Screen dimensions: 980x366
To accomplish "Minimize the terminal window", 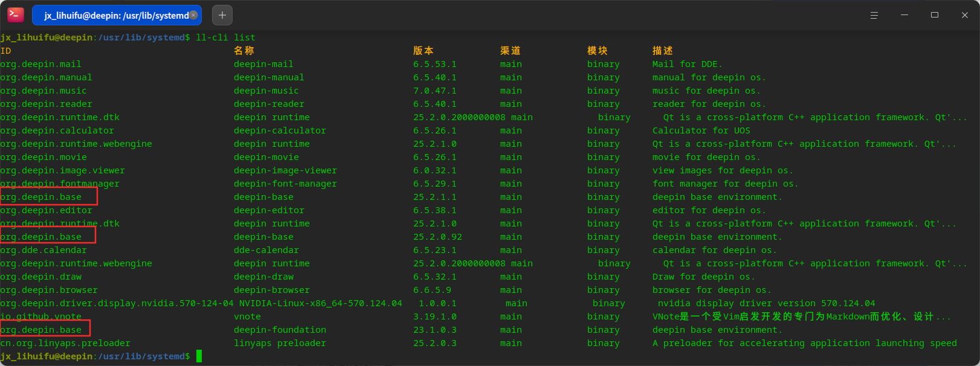I will tap(904, 15).
